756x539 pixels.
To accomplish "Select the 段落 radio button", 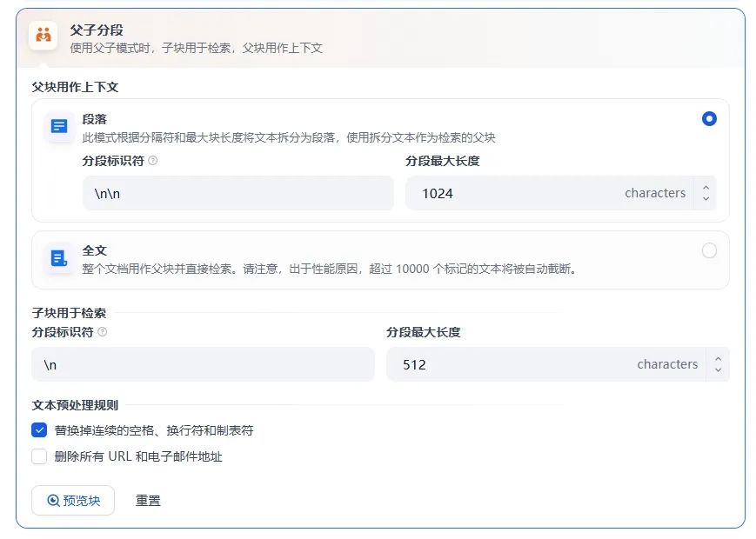I will click(709, 119).
